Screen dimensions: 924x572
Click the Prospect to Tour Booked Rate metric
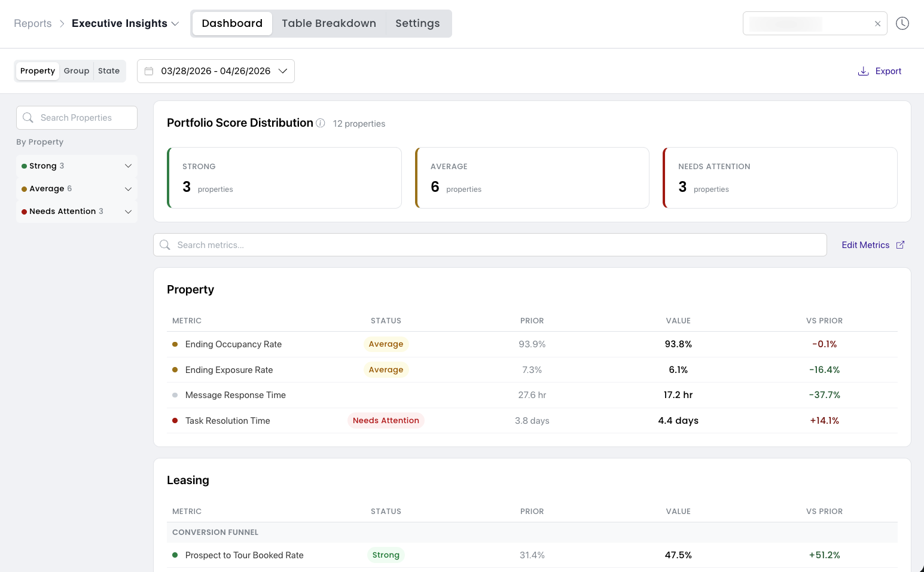pyautogui.click(x=245, y=555)
